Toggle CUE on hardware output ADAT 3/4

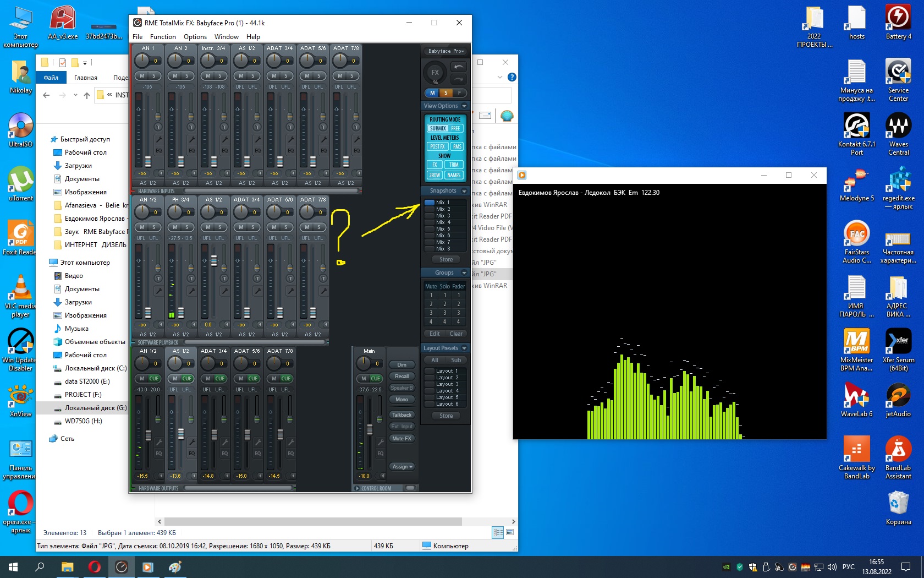coord(220,379)
